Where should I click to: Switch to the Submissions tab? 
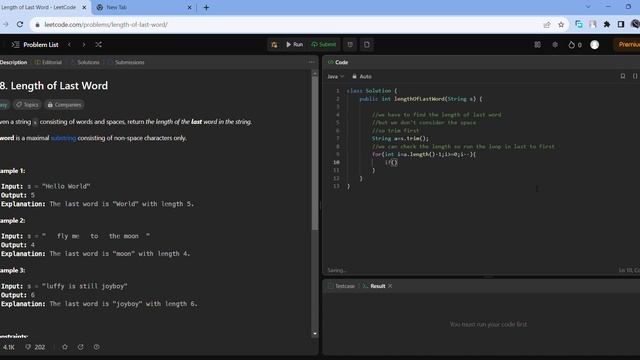(127, 62)
